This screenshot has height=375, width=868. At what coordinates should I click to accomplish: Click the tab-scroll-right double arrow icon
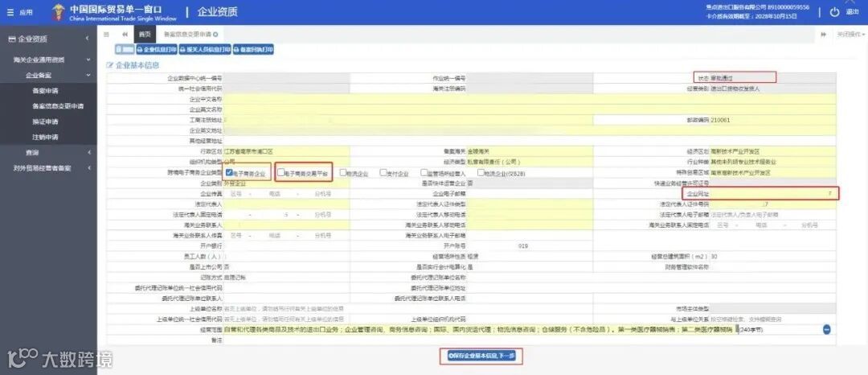(824, 35)
